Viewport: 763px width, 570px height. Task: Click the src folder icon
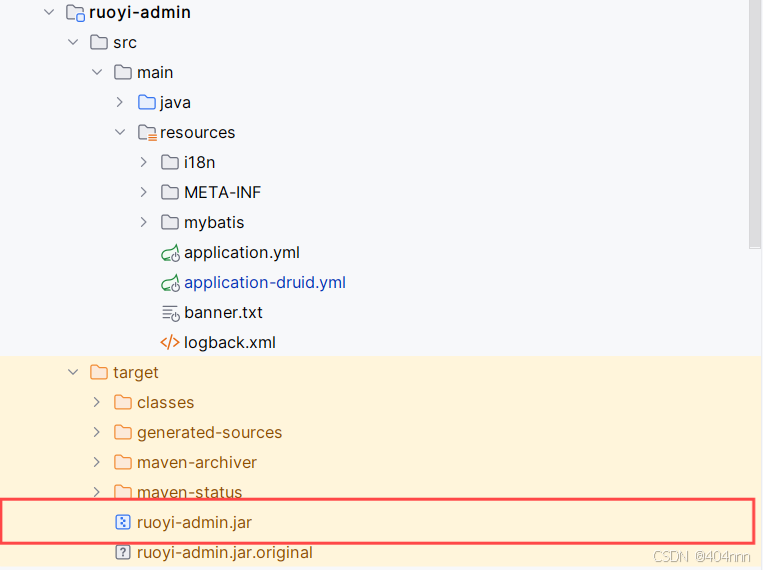pos(99,42)
